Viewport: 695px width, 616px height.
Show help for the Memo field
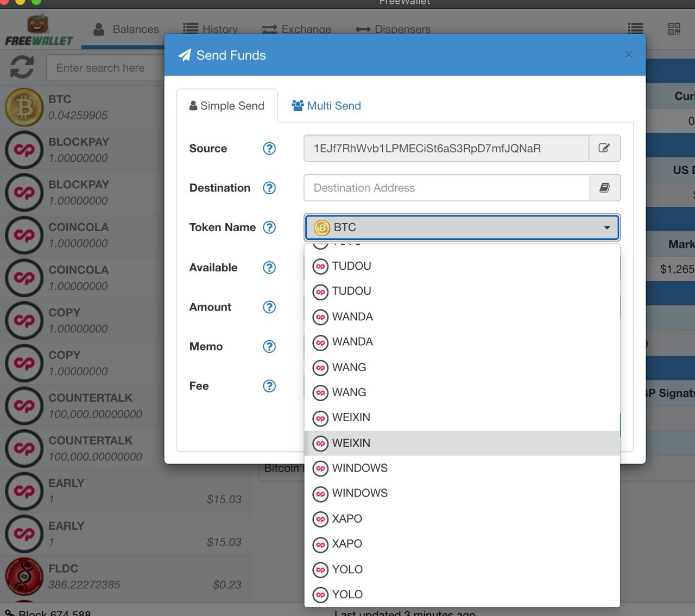(269, 346)
